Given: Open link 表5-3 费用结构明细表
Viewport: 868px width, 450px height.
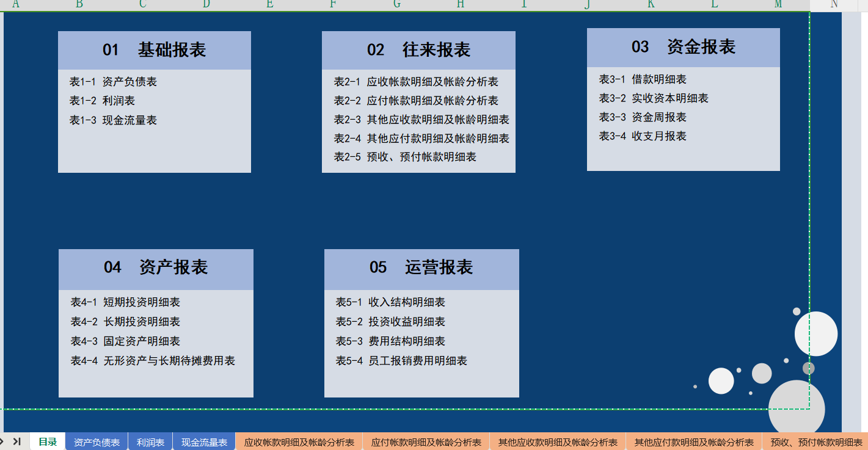Looking at the screenshot, I should 390,341.
